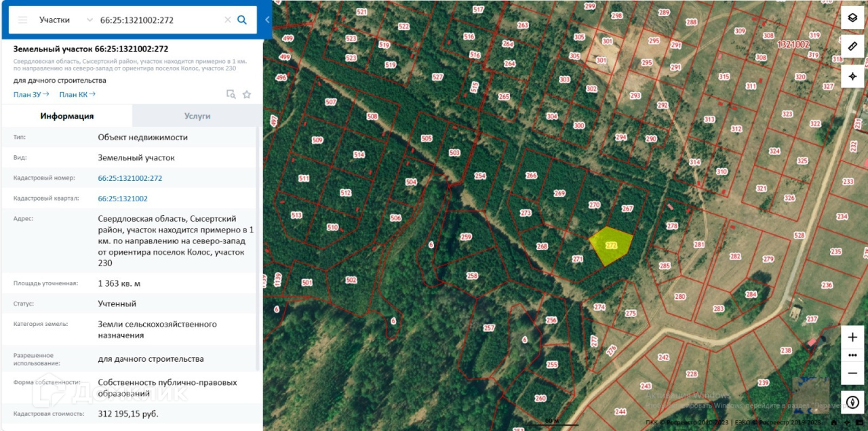Click parcel label 508 on map
Image resolution: width=868 pixels, height=431 pixels.
point(372,117)
